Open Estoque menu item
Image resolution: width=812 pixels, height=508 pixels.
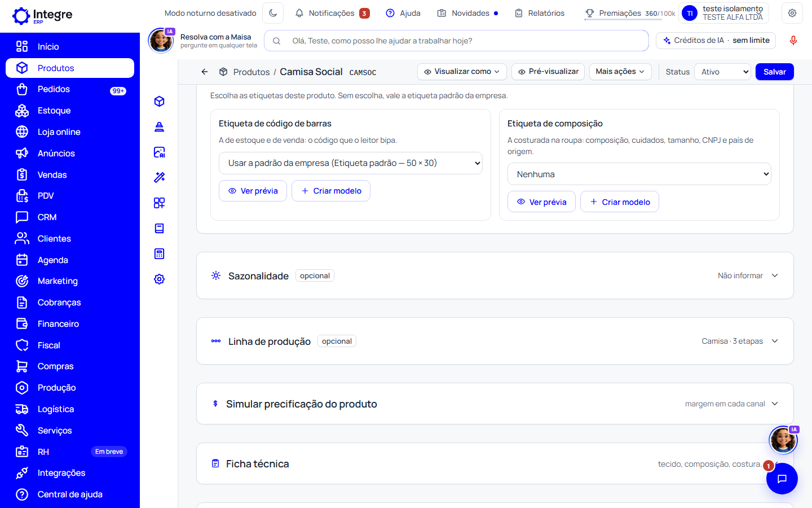pyautogui.click(x=70, y=111)
